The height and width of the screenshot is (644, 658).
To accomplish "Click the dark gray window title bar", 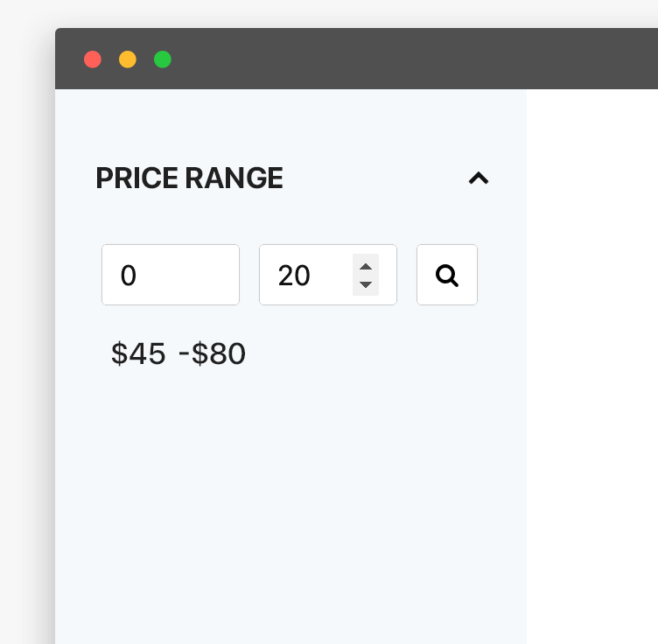I will (x=394, y=59).
